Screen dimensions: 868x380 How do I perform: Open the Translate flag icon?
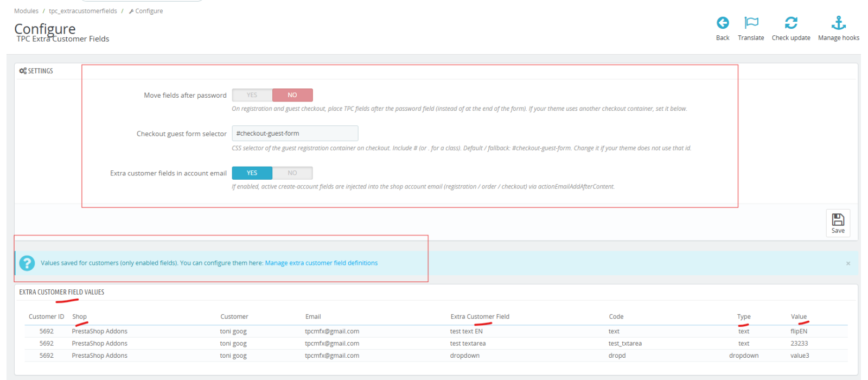(x=751, y=23)
